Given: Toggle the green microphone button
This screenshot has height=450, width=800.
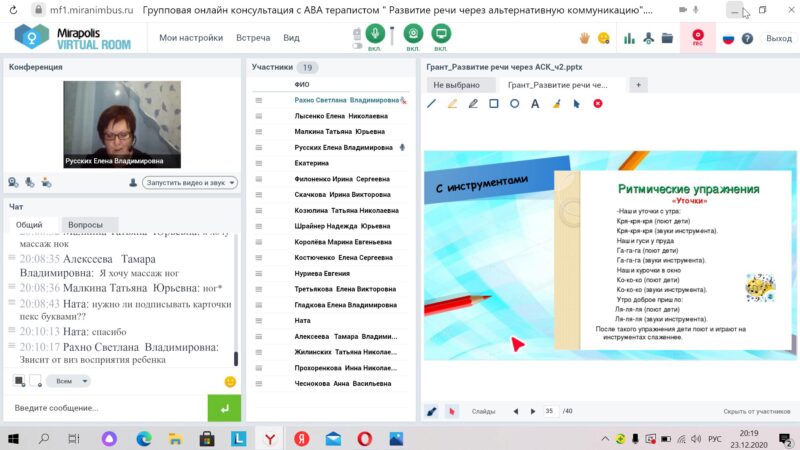Looking at the screenshot, I should 375,34.
